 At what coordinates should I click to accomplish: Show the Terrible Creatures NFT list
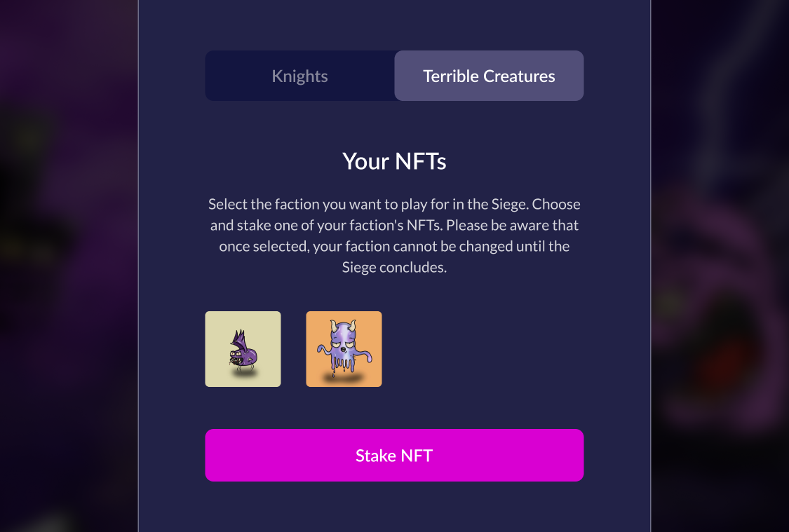coord(489,76)
